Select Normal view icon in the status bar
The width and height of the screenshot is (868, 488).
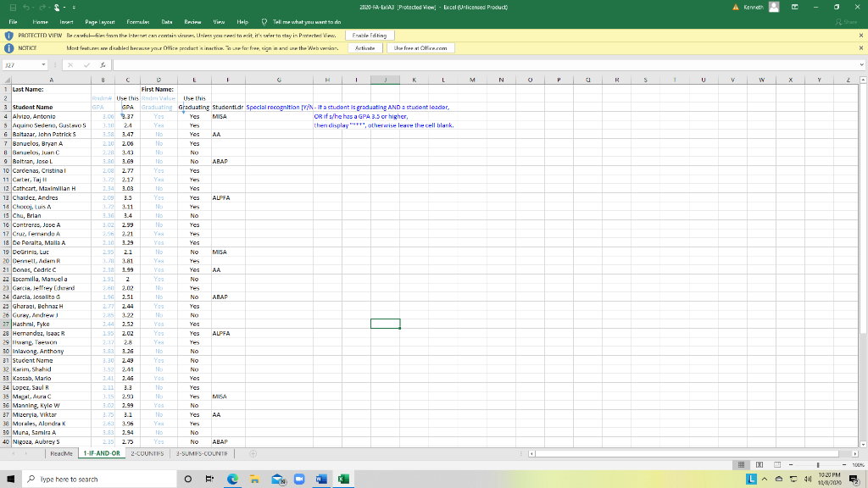click(741, 465)
